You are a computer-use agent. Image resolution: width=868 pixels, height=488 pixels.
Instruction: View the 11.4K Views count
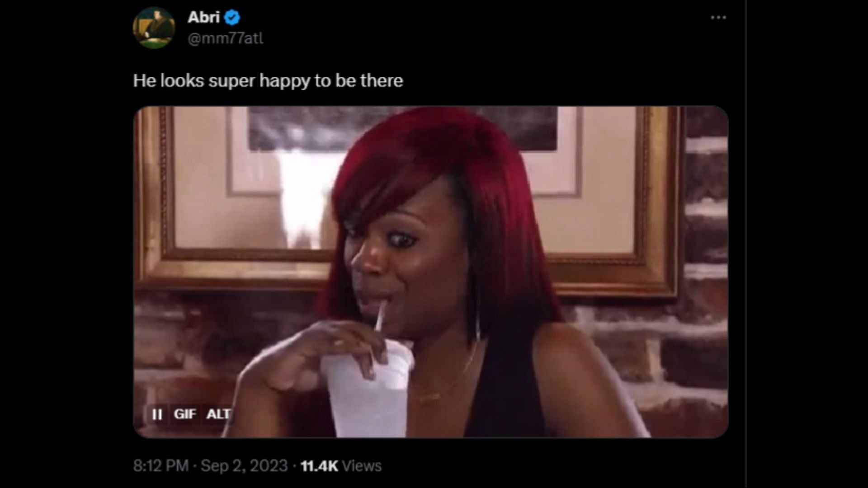coord(341,465)
